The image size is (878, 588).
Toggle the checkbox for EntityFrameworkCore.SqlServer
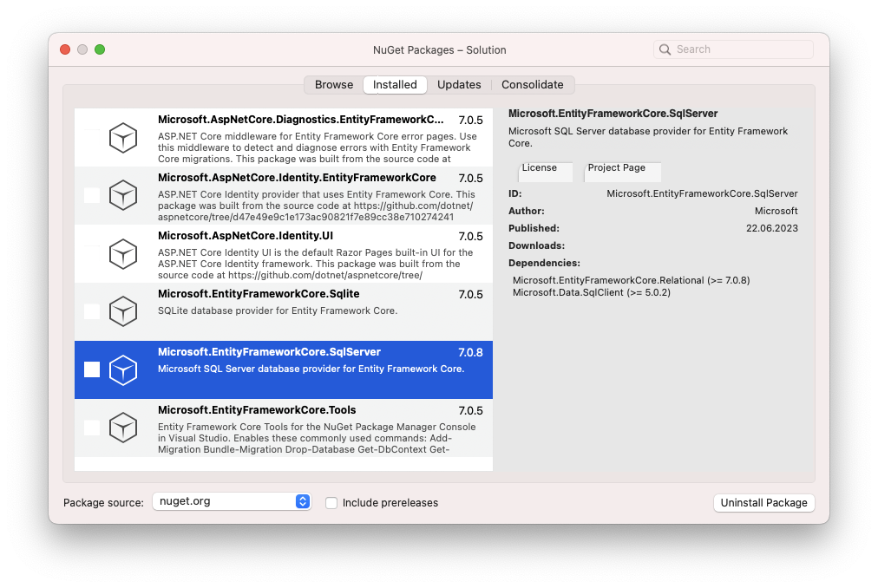click(x=92, y=369)
